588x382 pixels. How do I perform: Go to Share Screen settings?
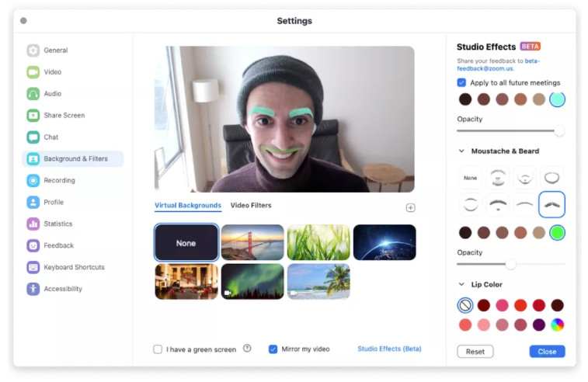pyautogui.click(x=64, y=116)
